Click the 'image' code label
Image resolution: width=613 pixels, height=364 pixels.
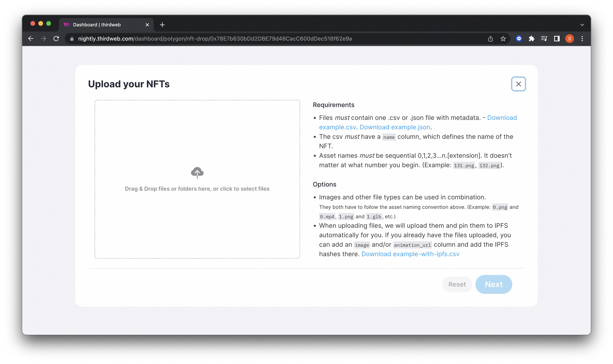(362, 245)
